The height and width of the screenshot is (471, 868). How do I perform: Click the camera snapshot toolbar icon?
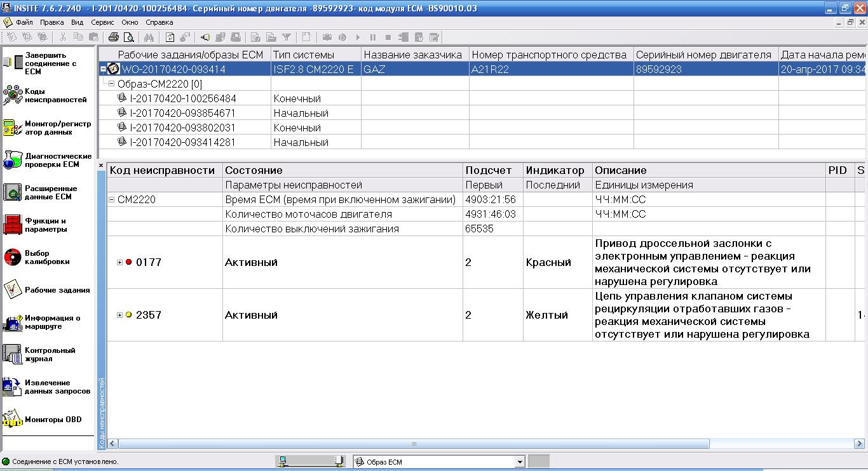tap(327, 37)
